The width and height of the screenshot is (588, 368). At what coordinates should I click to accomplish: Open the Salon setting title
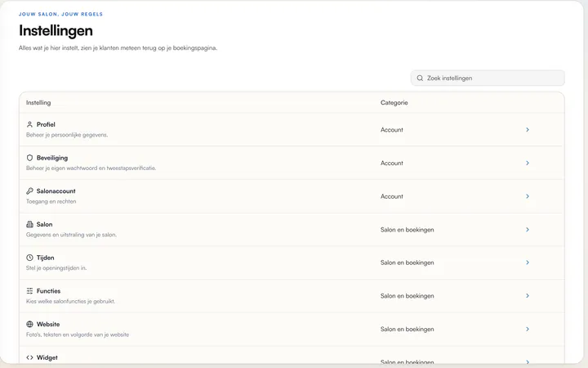(44, 224)
